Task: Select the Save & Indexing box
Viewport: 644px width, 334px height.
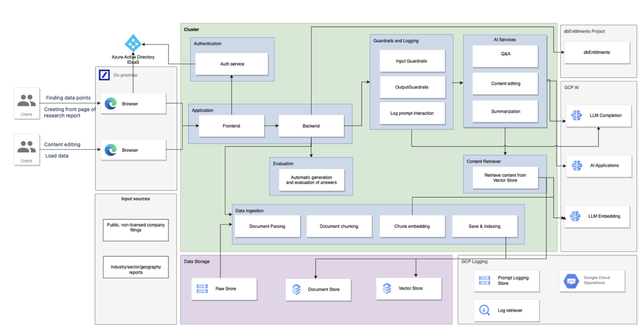Action: (484, 226)
